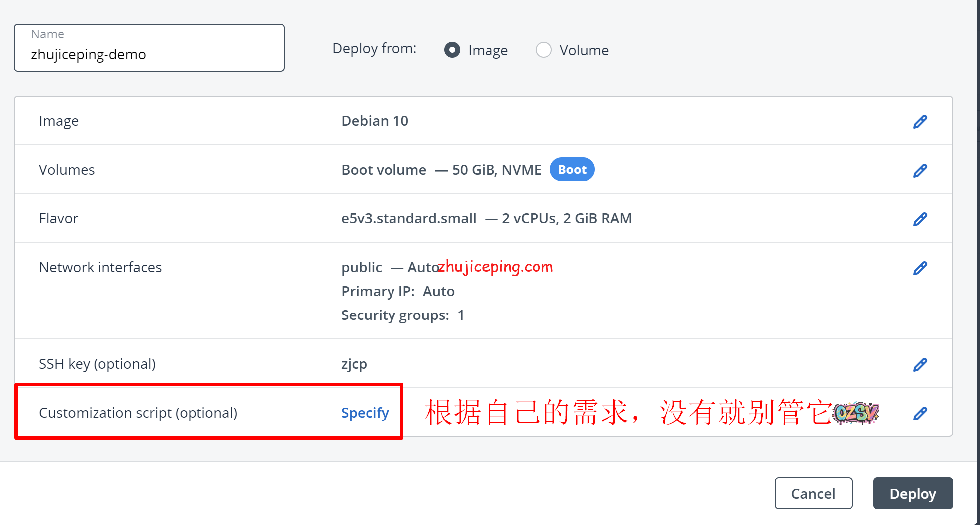Image resolution: width=980 pixels, height=525 pixels.
Task: Select the Image radio button
Action: 452,50
